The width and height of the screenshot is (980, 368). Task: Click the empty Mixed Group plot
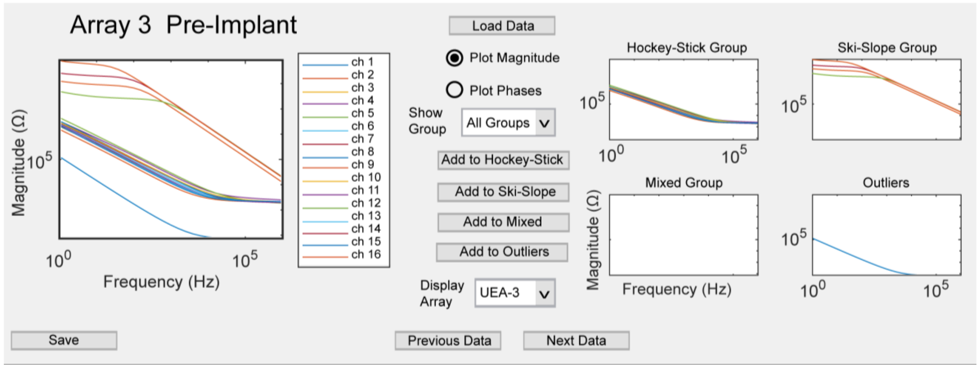pyautogui.click(x=683, y=235)
